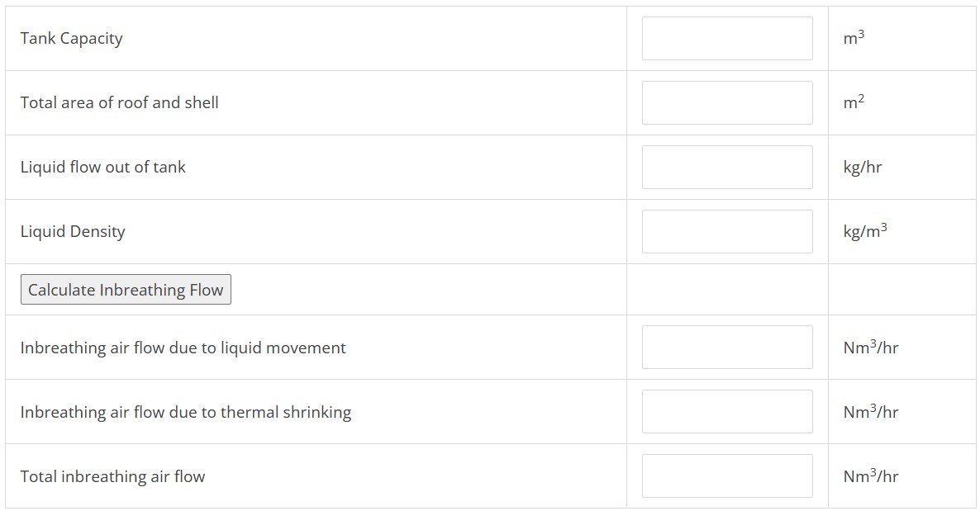Screen dimensions: 980x511
Task: Click the liquid movement inbreathing flow field
Action: (x=727, y=348)
